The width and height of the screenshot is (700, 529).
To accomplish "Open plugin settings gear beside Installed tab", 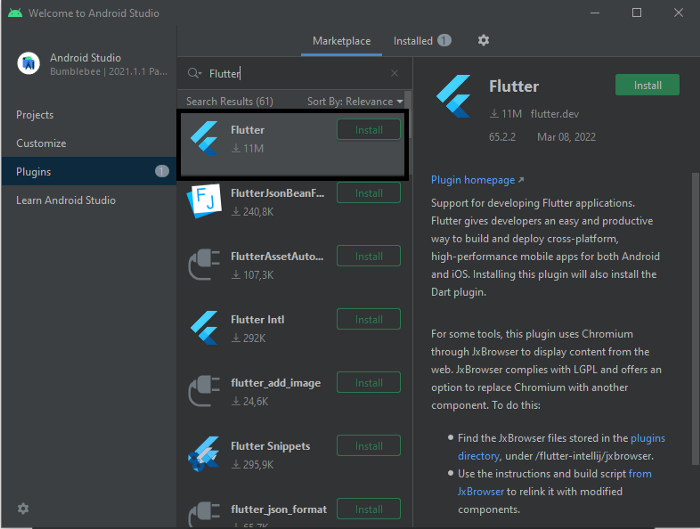I will pos(483,41).
